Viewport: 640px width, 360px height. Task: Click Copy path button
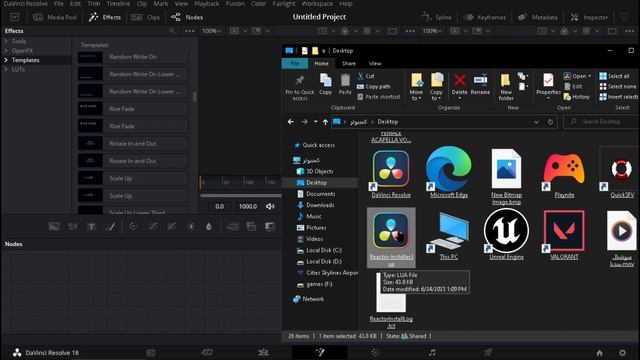373,87
